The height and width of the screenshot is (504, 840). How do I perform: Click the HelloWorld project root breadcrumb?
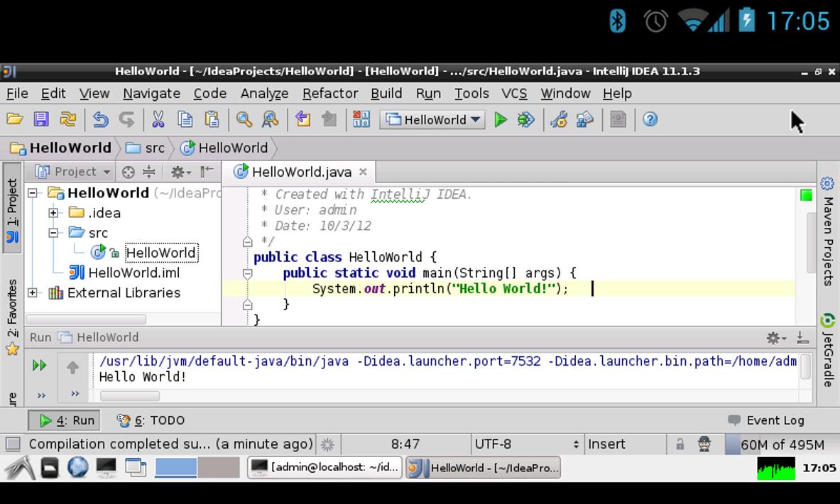click(60, 148)
